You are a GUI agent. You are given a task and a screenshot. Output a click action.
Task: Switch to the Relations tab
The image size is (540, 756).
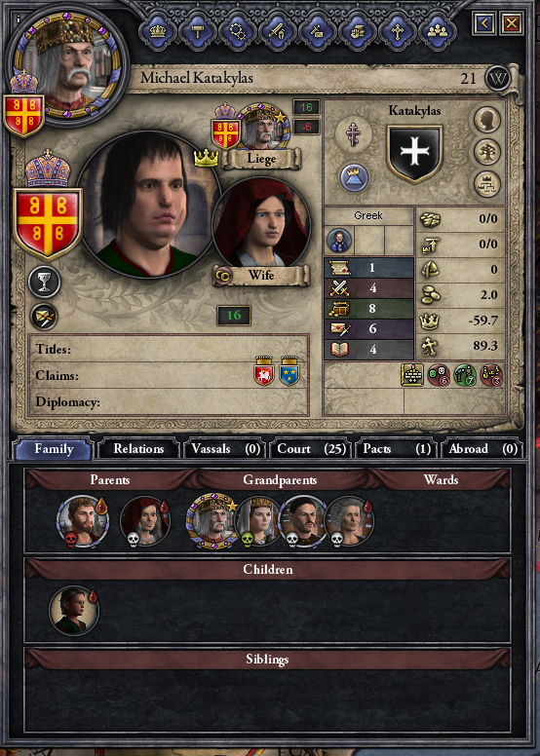coord(138,449)
